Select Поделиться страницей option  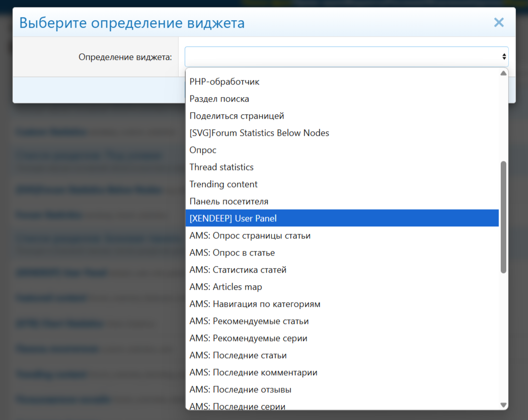[237, 116]
